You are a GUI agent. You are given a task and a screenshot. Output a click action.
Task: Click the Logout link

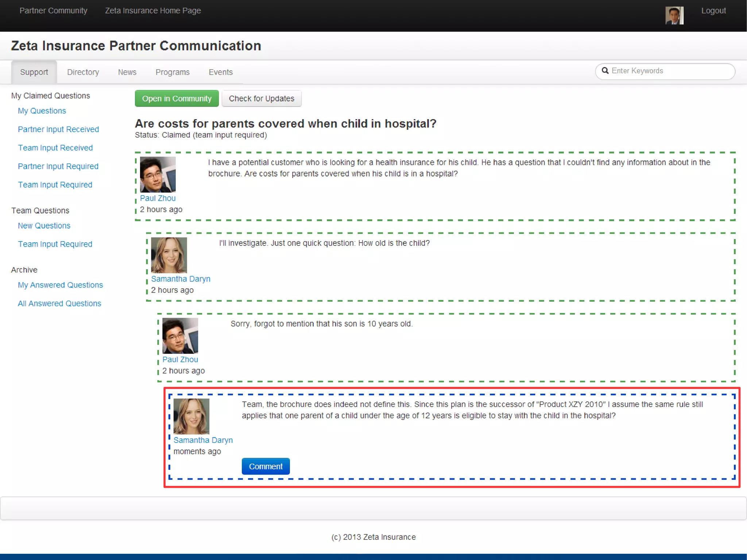pyautogui.click(x=713, y=11)
